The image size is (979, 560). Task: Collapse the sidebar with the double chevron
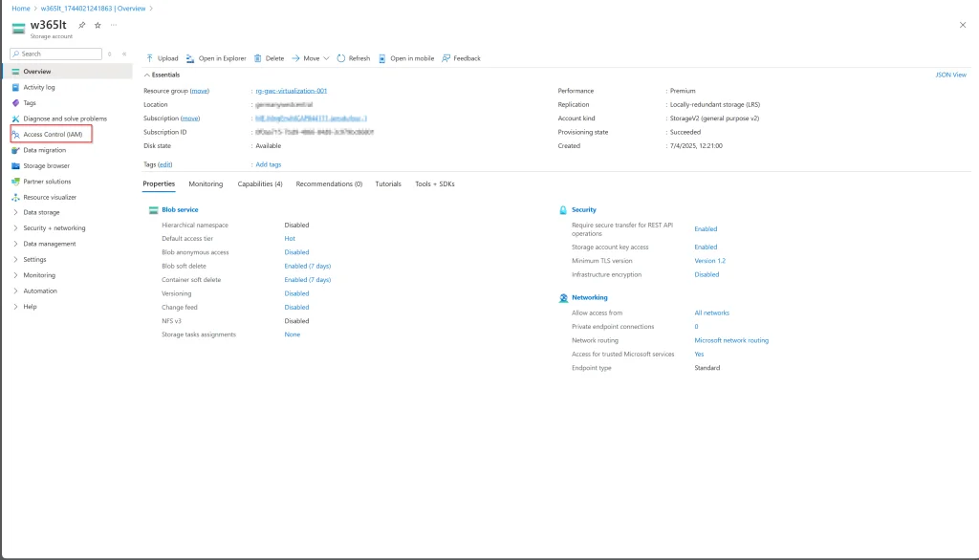coord(124,54)
